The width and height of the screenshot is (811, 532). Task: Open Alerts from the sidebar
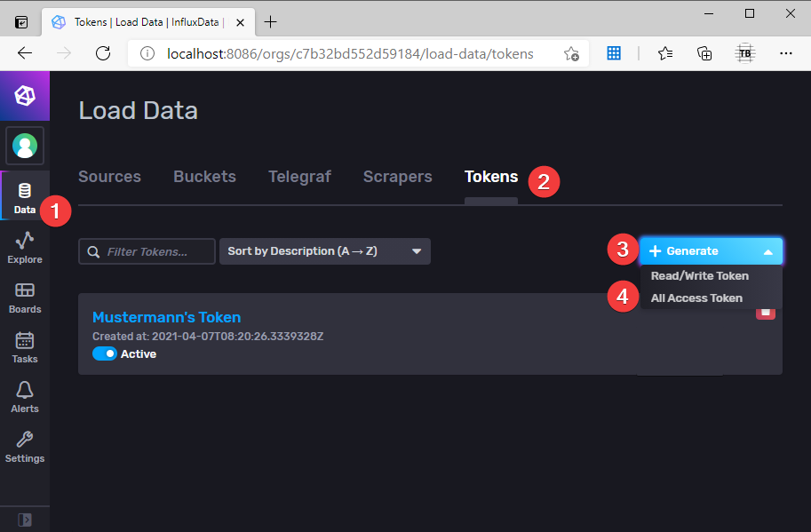(24, 396)
